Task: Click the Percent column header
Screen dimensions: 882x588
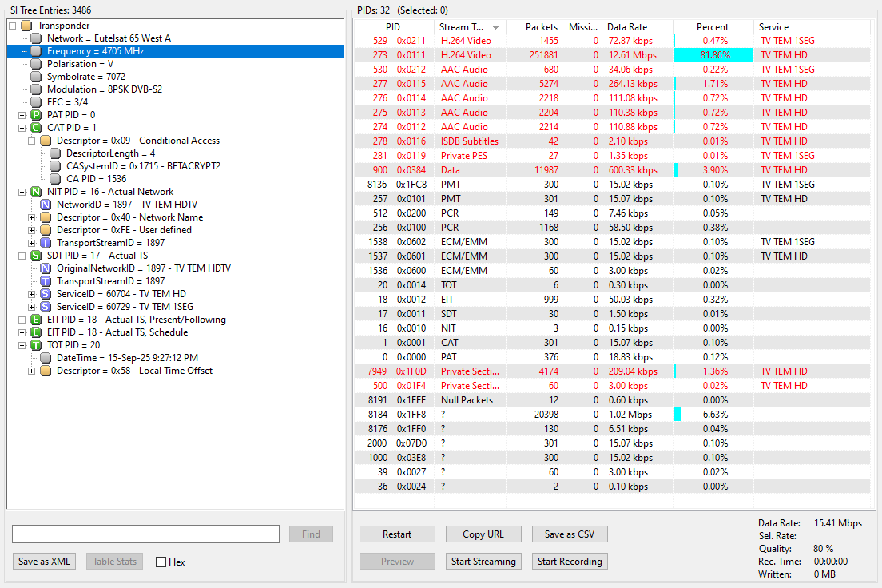Action: point(713,27)
